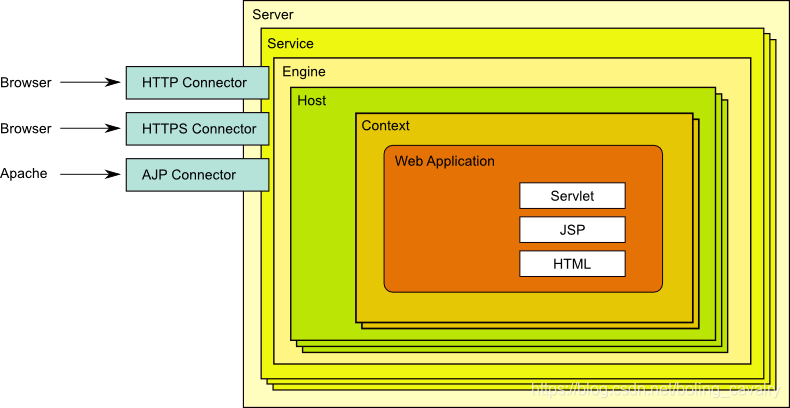
Task: Click the Host label
Action: 312,100
